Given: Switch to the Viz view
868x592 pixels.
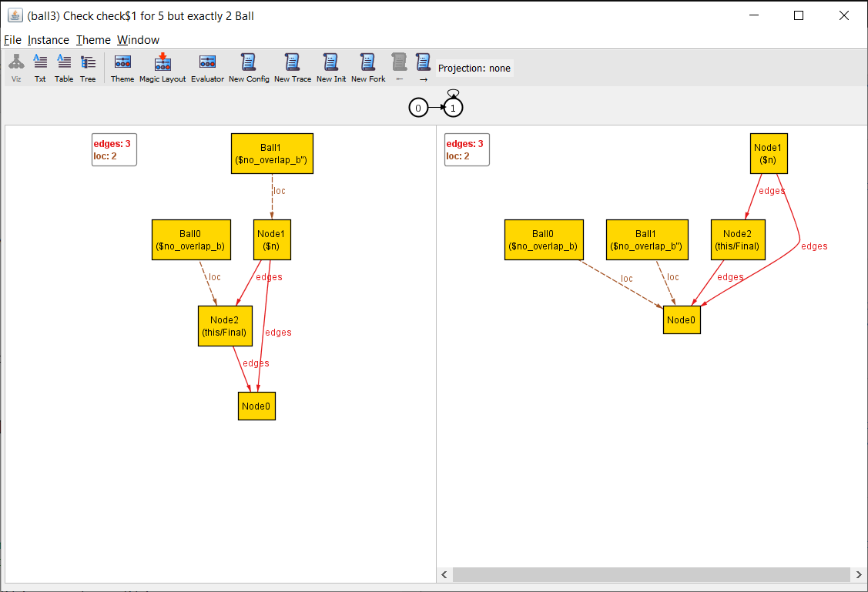Looking at the screenshot, I should [16, 68].
